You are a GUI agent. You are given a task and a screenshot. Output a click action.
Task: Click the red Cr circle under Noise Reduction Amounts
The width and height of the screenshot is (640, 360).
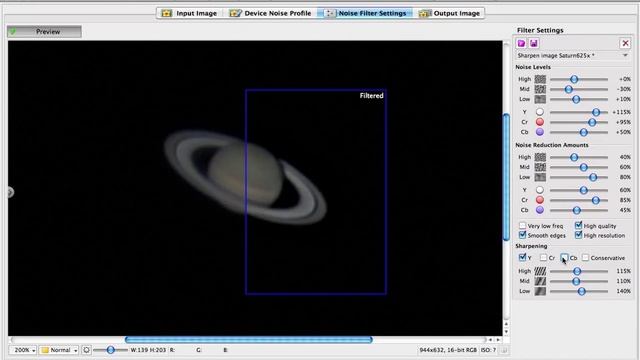[x=540, y=200]
